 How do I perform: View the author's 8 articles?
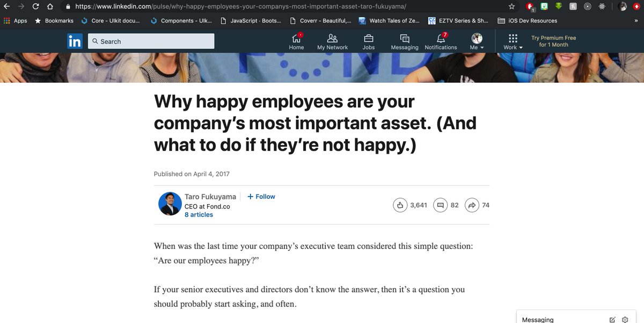point(199,214)
